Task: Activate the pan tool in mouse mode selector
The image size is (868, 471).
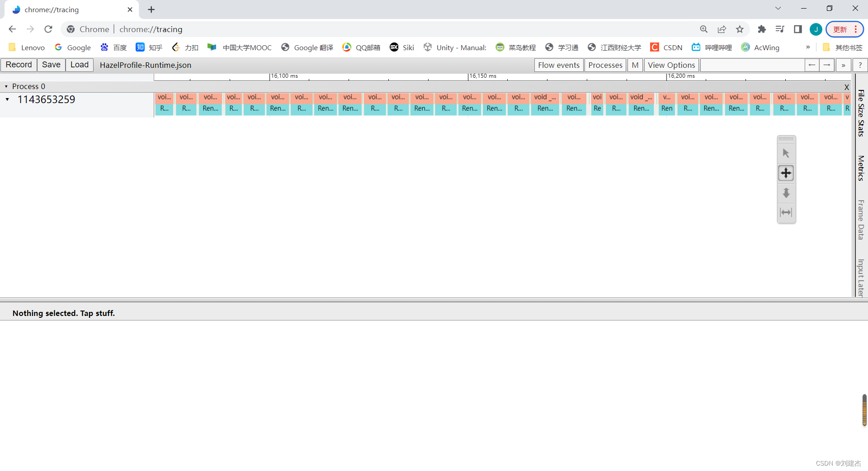Action: click(x=786, y=173)
